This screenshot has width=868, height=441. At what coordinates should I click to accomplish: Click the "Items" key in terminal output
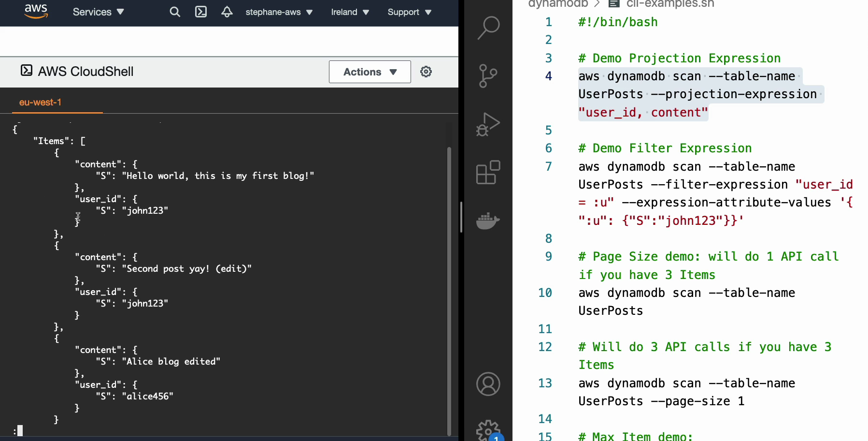[51, 141]
